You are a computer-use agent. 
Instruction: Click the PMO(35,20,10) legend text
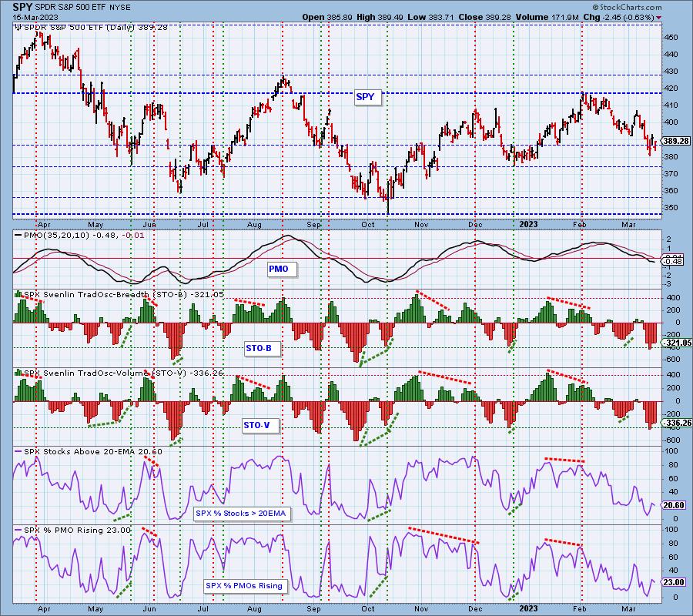pyautogui.click(x=79, y=235)
